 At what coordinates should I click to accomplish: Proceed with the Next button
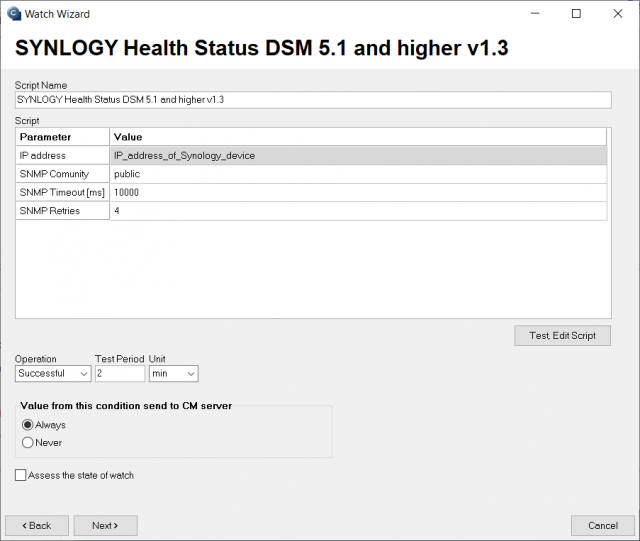[x=105, y=525]
